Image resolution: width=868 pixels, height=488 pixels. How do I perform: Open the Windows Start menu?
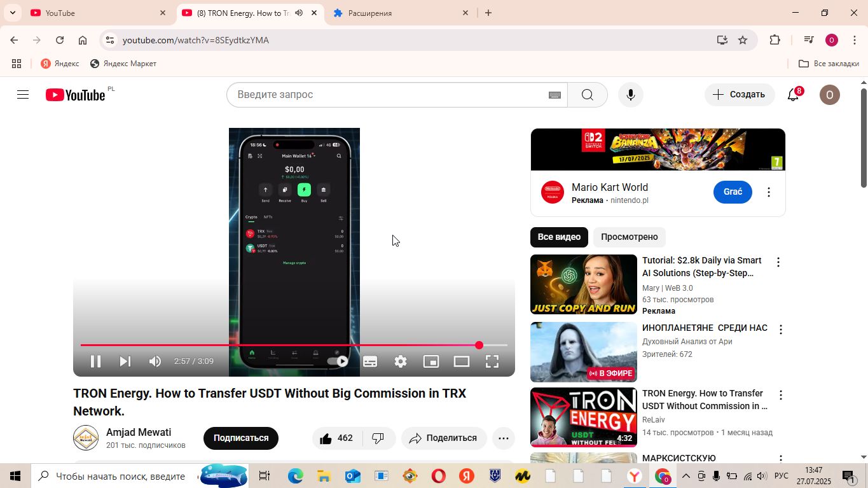pos(15,476)
